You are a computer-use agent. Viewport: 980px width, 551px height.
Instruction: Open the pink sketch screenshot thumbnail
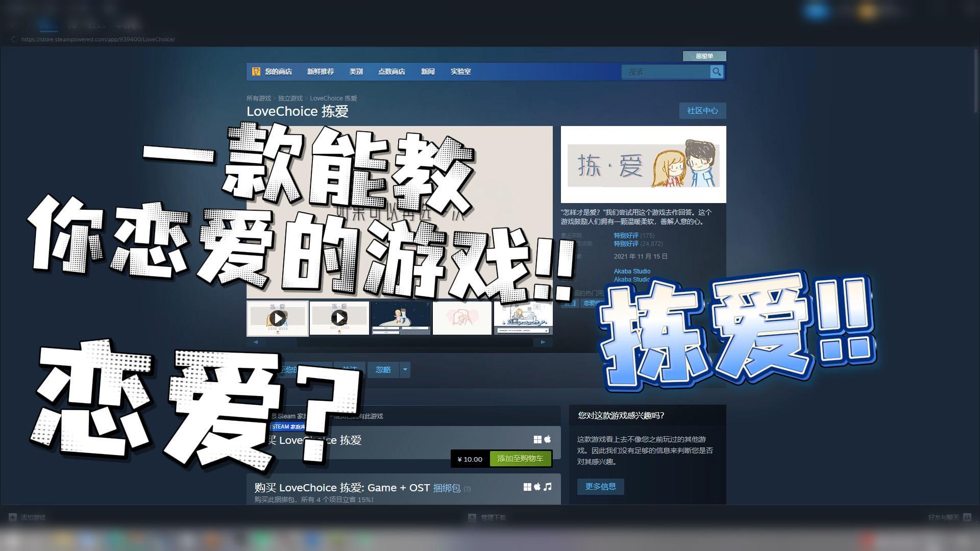(462, 318)
